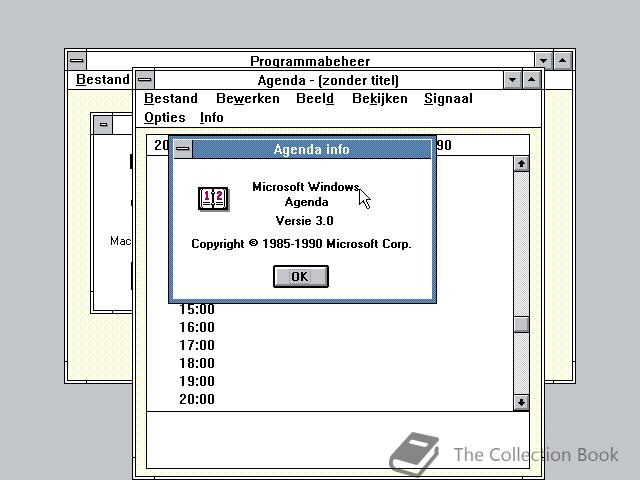Select the 19:00 time slot

[197, 381]
